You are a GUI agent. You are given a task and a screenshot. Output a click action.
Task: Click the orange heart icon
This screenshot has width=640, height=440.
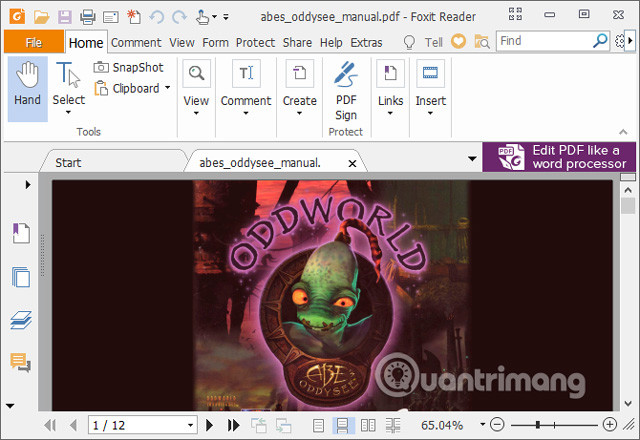458,41
